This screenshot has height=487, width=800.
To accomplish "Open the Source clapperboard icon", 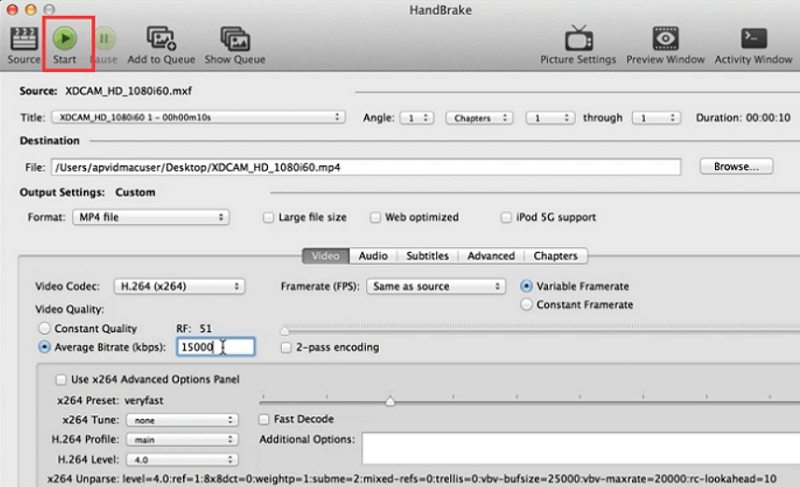I will tap(23, 39).
